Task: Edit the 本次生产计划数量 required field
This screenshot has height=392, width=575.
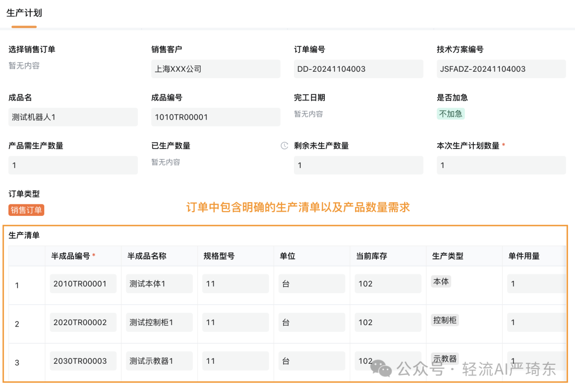Action: [x=501, y=165]
